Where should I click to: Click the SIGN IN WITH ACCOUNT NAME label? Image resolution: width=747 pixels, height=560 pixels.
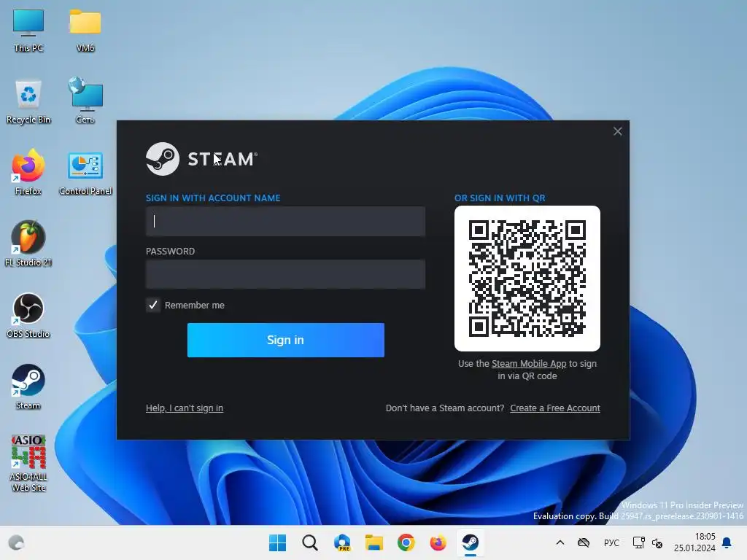[213, 198]
